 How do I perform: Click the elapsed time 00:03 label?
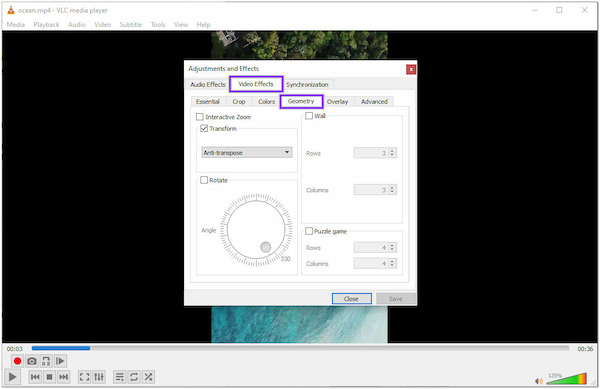point(15,349)
